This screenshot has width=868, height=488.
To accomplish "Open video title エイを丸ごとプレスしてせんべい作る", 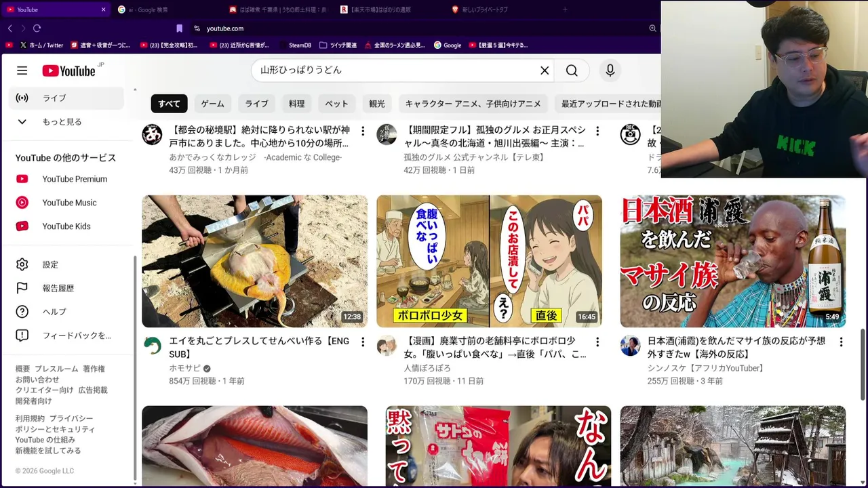I will click(x=259, y=347).
